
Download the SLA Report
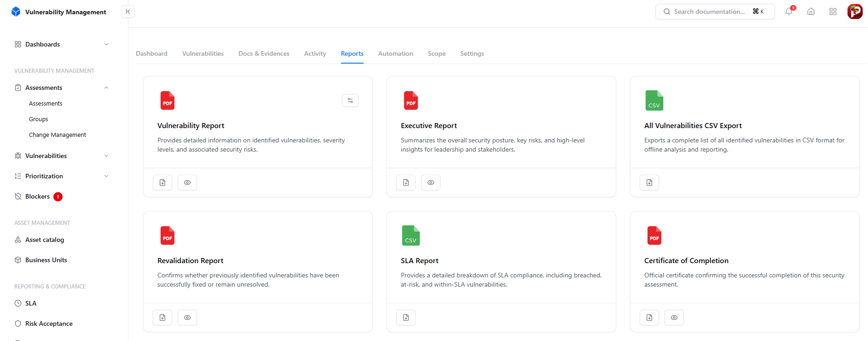tap(406, 317)
